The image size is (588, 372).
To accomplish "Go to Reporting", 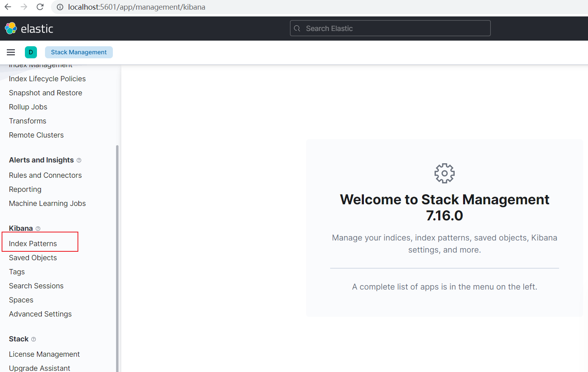I will (25, 189).
